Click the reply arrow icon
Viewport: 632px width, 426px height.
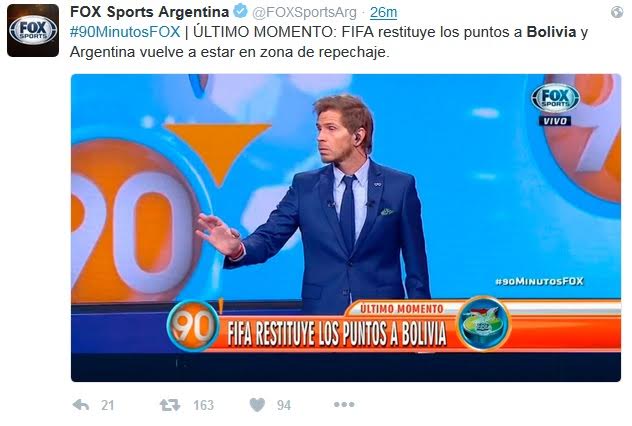click(x=81, y=405)
